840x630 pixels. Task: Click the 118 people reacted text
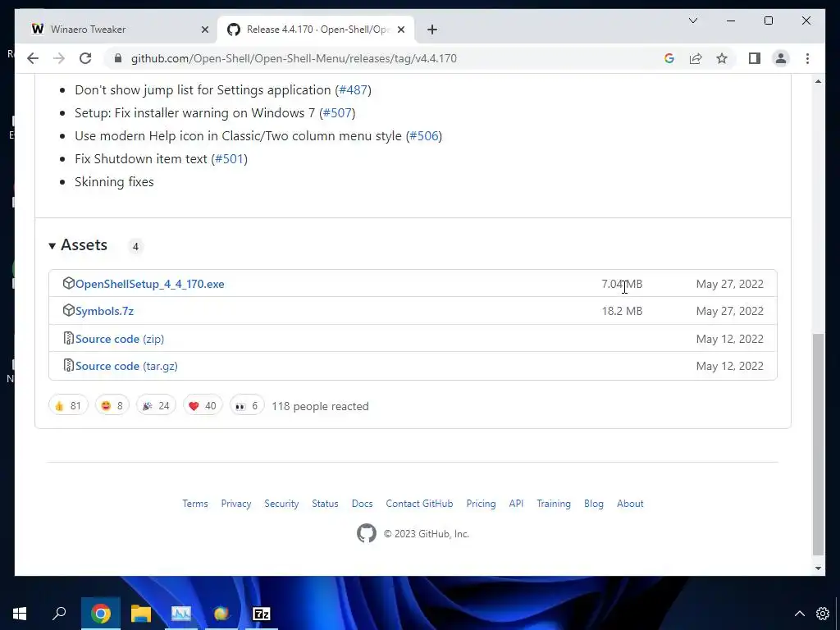point(321,407)
